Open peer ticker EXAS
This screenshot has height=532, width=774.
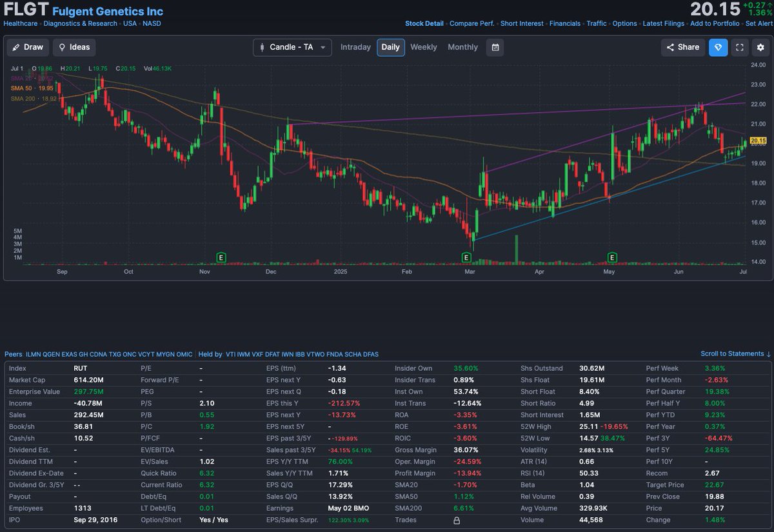coord(70,355)
